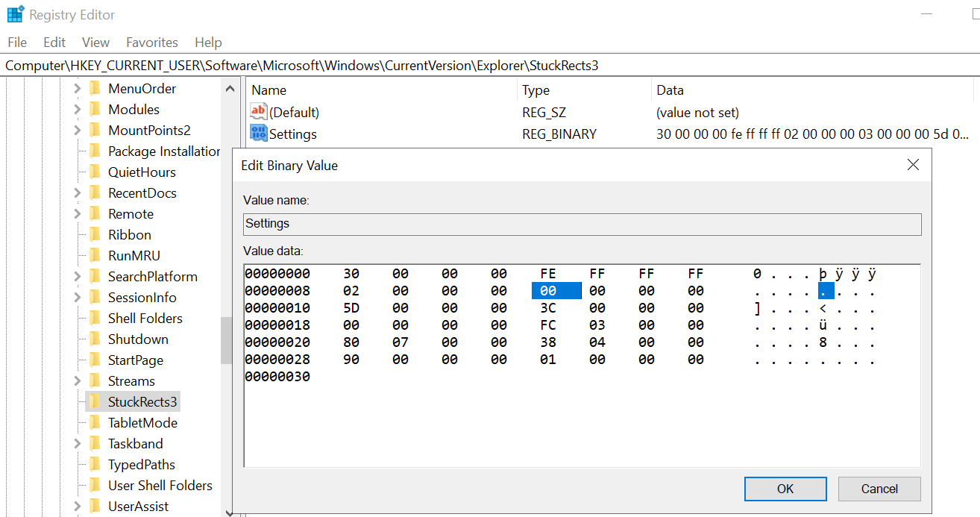Open the Edit menu

(x=54, y=43)
